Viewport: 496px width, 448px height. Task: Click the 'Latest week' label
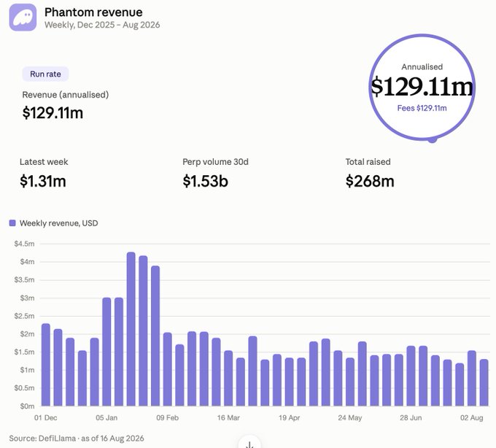click(x=44, y=162)
